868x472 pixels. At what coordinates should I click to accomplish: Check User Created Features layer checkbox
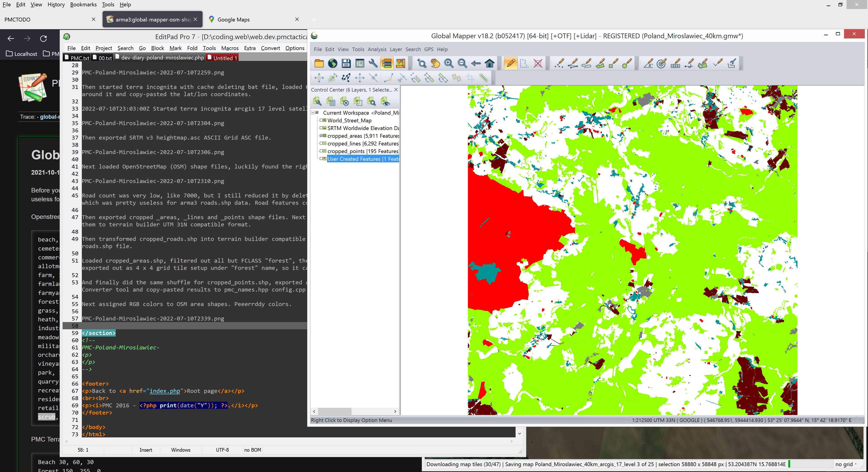click(321, 159)
